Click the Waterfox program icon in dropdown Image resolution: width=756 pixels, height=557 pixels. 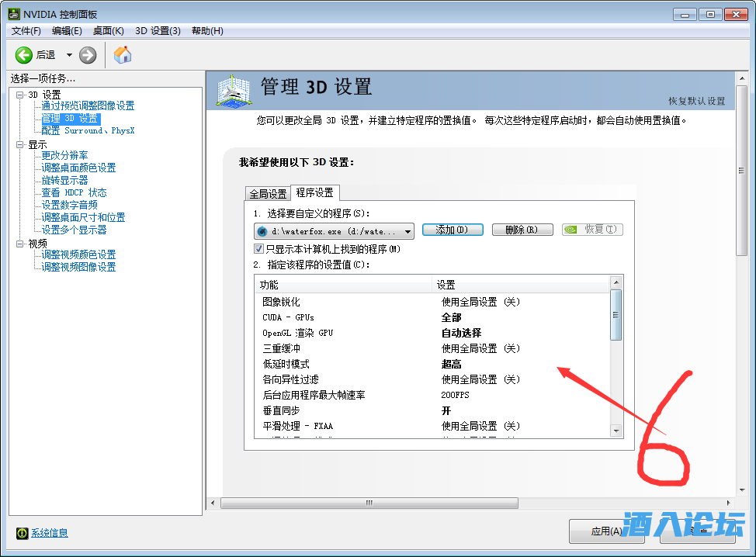262,231
